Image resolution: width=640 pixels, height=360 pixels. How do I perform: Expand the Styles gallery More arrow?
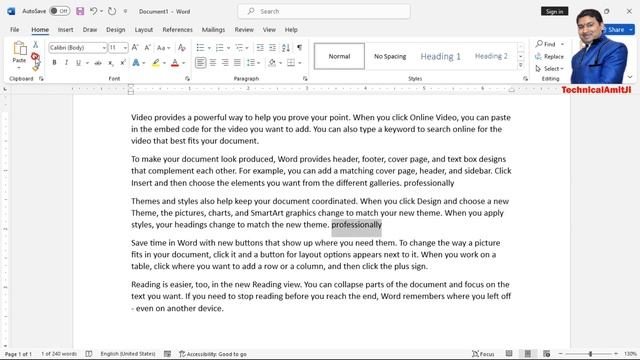click(520, 65)
